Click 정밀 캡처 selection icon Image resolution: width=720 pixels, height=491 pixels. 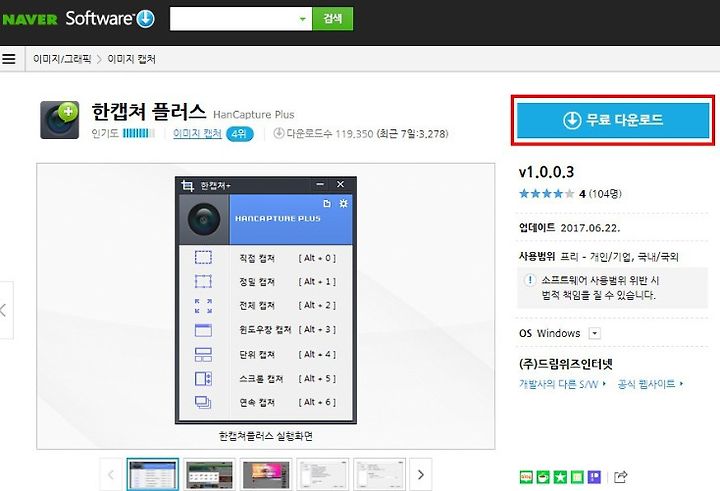point(203,281)
